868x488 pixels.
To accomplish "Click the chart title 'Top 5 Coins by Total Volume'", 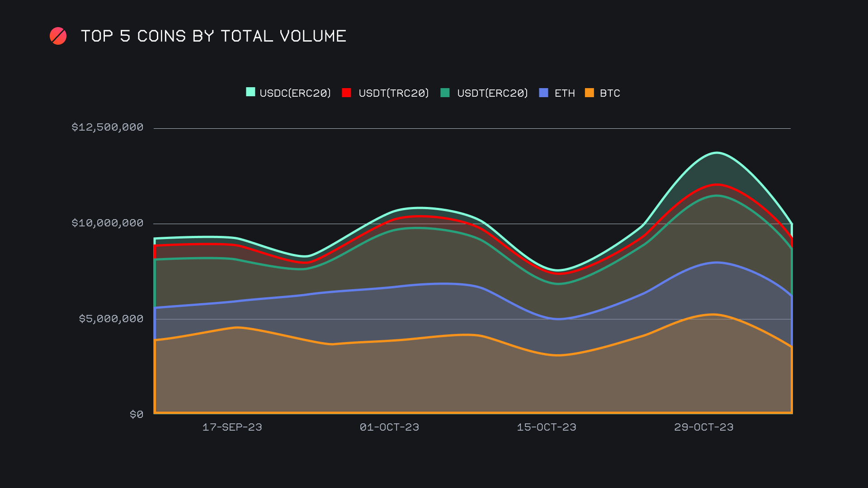I will click(x=213, y=36).
